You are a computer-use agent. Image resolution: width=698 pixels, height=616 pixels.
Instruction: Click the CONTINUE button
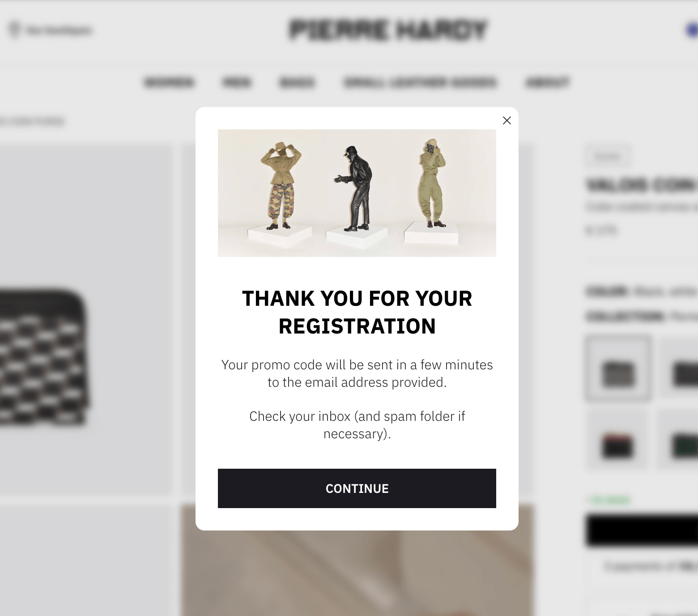coord(357,488)
